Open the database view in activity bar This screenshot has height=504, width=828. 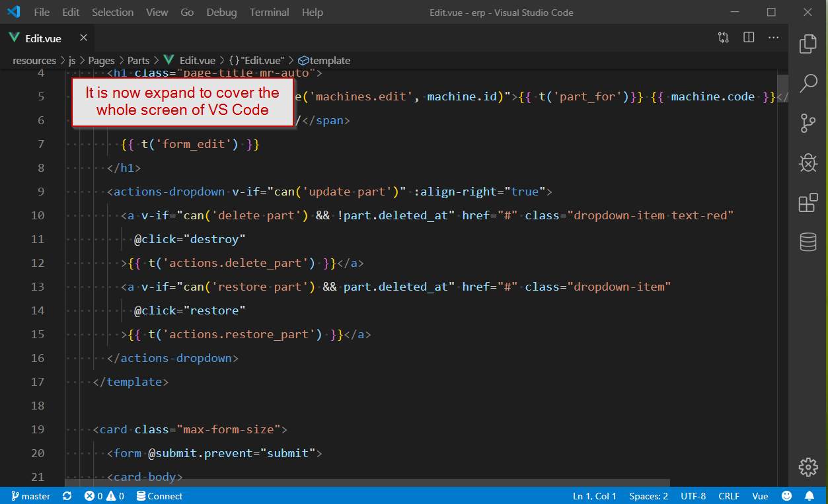click(x=808, y=242)
